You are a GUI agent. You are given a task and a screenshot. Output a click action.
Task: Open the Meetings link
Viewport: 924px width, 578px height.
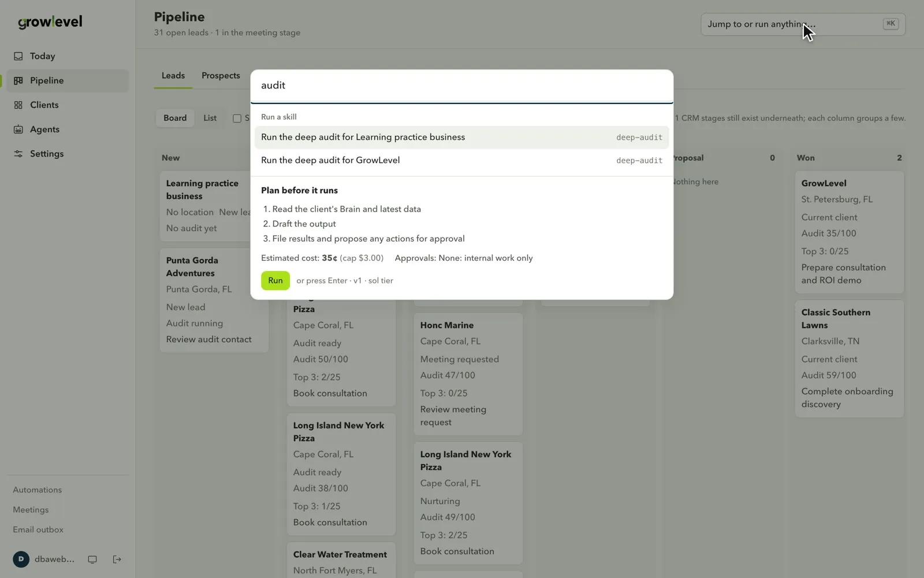pyautogui.click(x=31, y=510)
